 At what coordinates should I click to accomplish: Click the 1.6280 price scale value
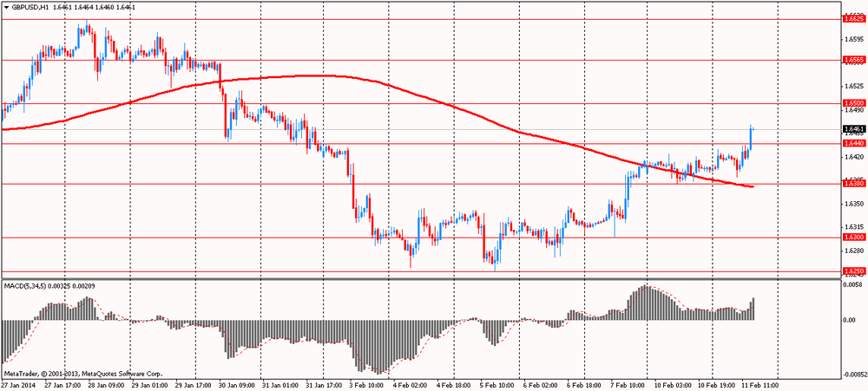point(853,251)
